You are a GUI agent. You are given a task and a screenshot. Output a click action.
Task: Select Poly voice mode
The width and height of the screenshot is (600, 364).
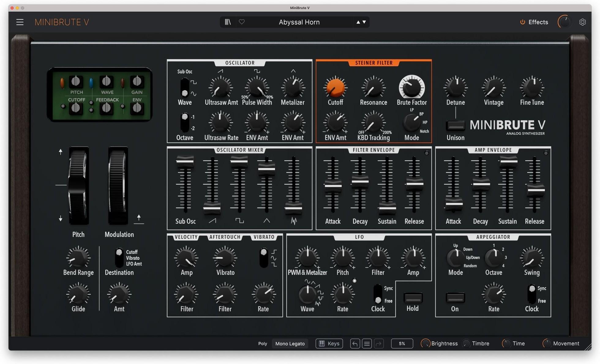coord(263,343)
